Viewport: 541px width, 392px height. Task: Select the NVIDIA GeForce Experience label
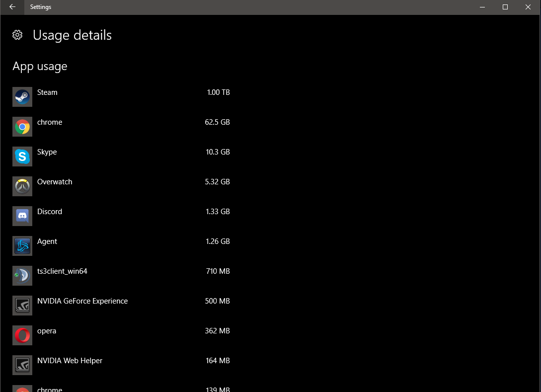pos(82,301)
